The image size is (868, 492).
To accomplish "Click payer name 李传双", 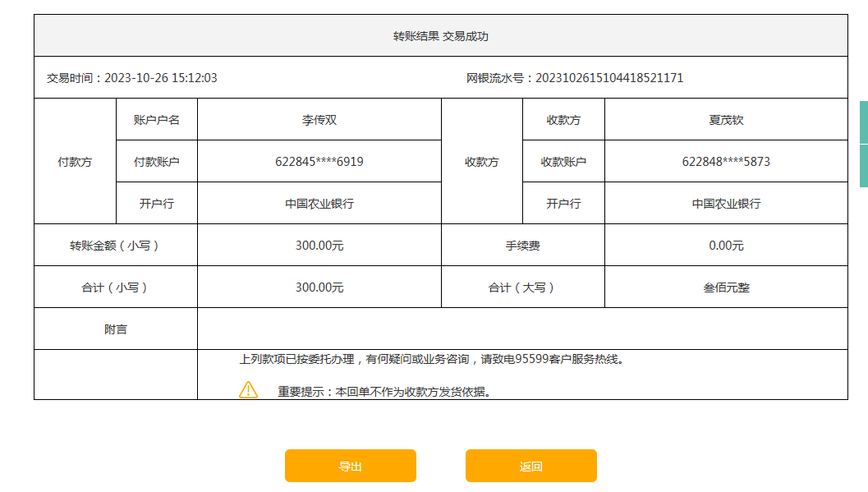I will (x=319, y=120).
